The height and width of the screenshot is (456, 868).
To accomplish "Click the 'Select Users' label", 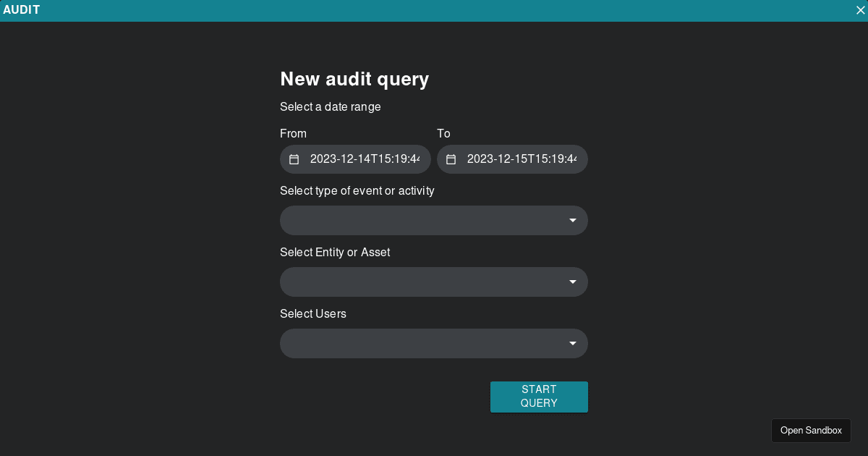I will coord(313,314).
